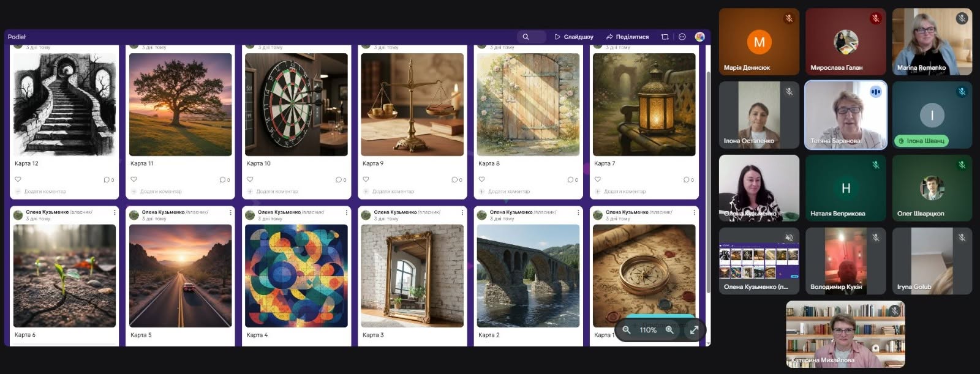Viewport: 980px width, 374px height.
Task: Open three-dot menu on Карта 6 post
Action: click(115, 212)
